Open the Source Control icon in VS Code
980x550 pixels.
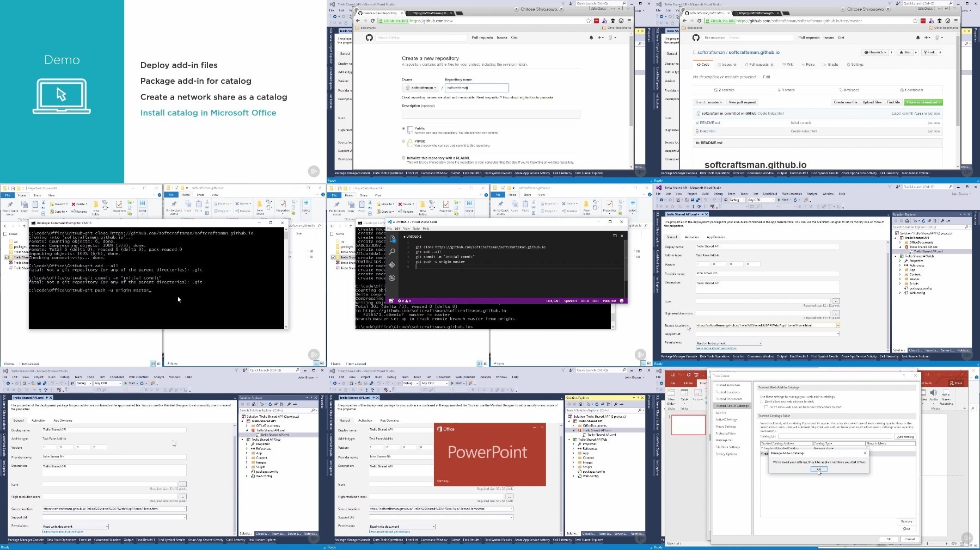click(x=392, y=265)
